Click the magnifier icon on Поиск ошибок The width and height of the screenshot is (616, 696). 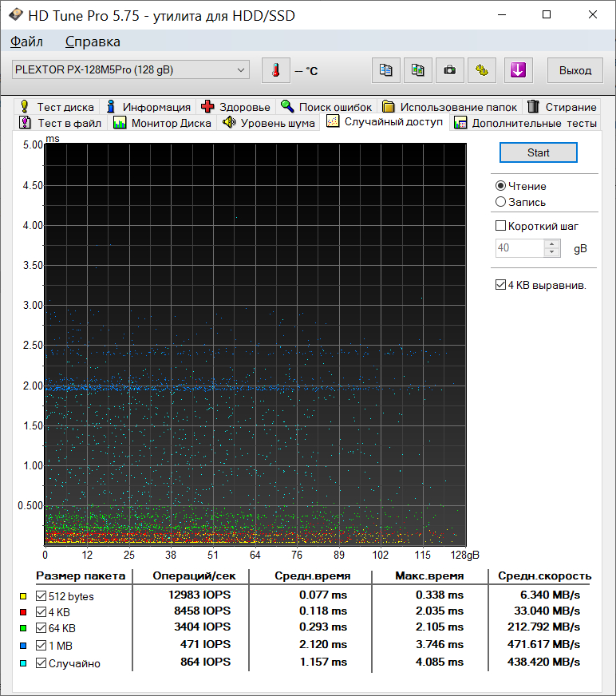(287, 106)
